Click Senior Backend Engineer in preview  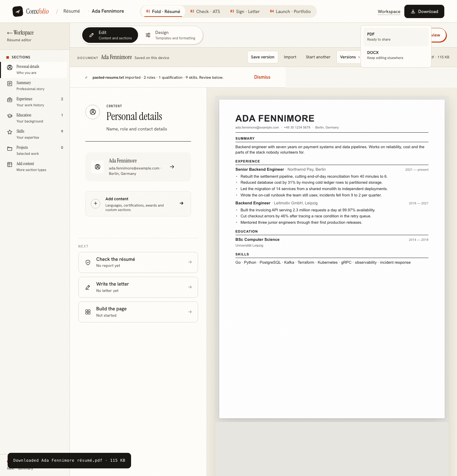(260, 169)
